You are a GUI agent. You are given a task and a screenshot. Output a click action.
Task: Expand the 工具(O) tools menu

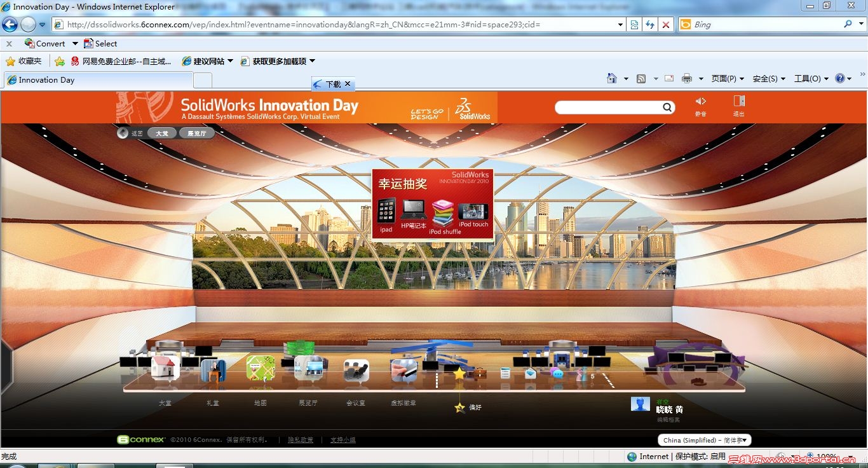811,79
